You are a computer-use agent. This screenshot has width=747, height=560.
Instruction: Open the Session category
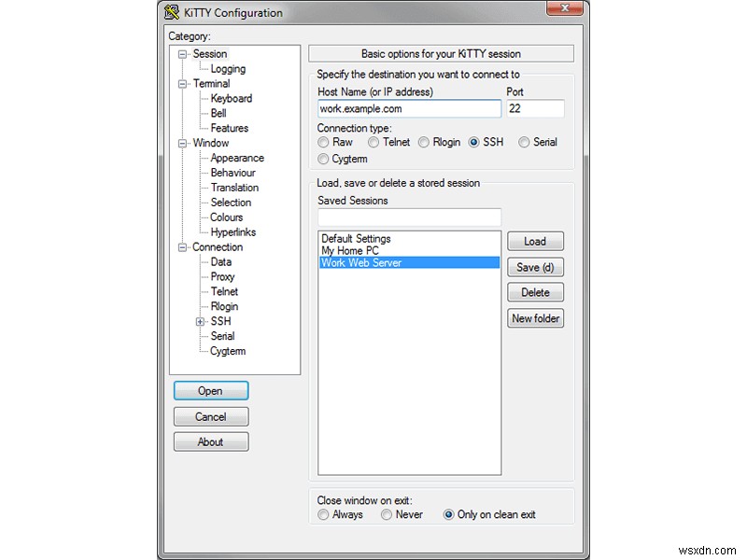[210, 54]
